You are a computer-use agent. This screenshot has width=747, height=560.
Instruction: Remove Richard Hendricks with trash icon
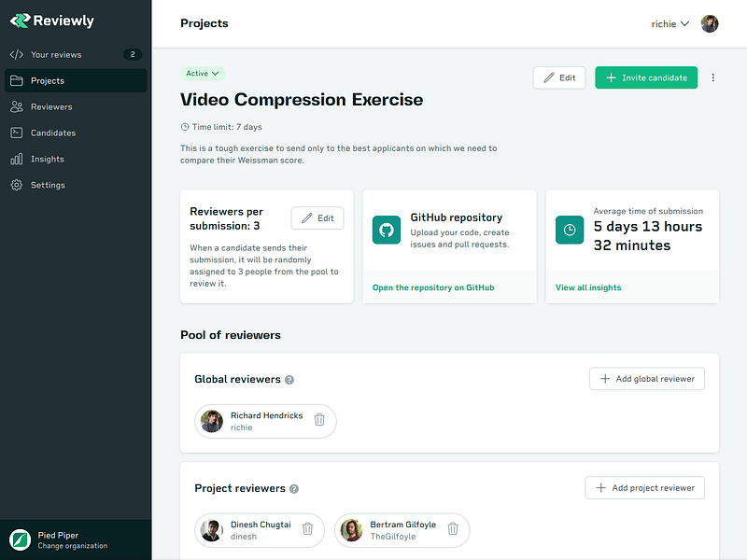[x=319, y=419]
